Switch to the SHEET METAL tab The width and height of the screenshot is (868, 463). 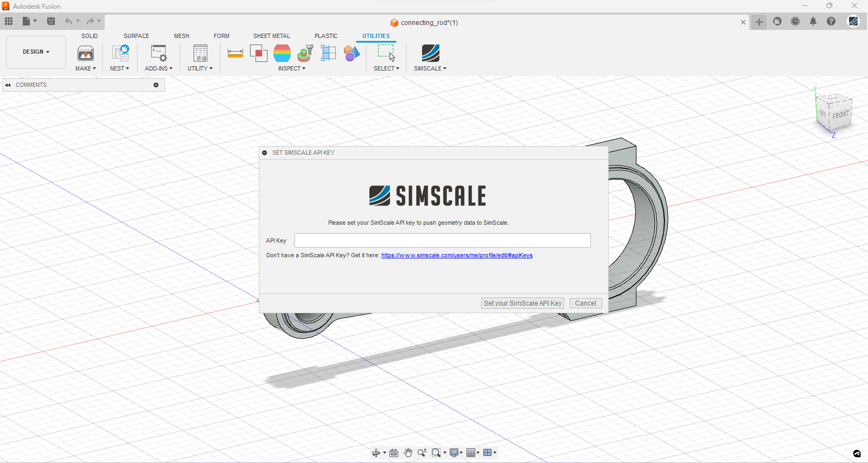[x=272, y=36]
